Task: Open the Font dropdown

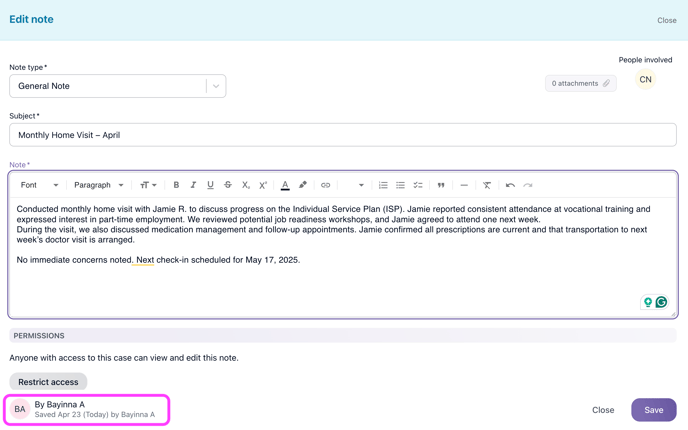Action: click(40, 185)
